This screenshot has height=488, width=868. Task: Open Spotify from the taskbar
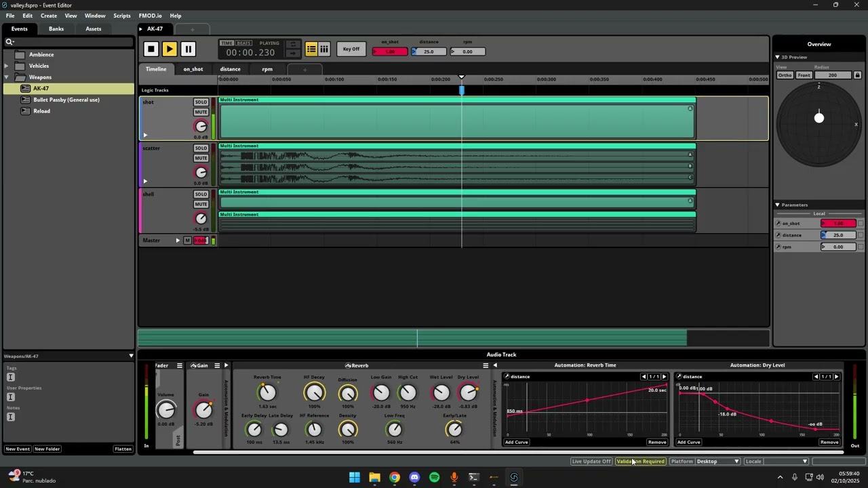[x=435, y=477]
